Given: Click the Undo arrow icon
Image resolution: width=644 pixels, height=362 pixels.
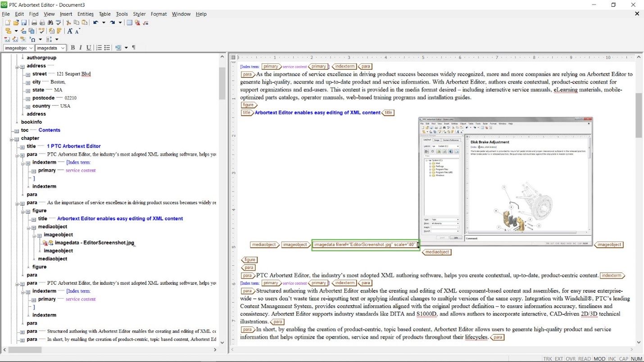Looking at the screenshot, I should click(x=96, y=23).
